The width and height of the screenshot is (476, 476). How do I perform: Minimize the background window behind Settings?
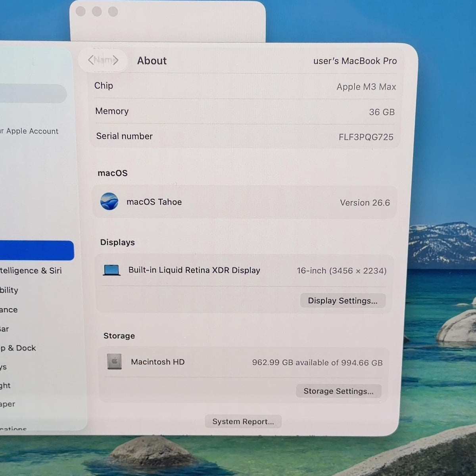pos(97,12)
